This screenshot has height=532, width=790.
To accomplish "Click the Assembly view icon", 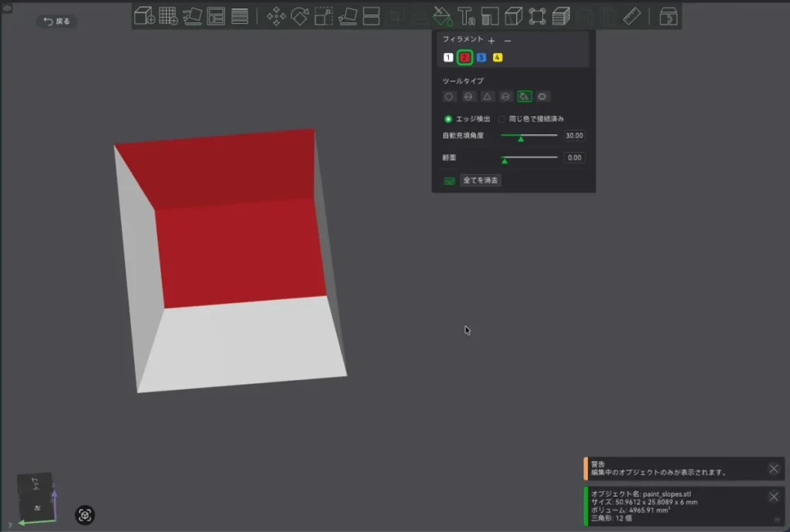I will pos(668,16).
